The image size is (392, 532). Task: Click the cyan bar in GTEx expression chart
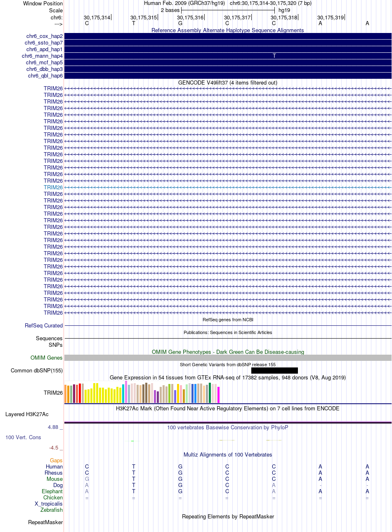click(123, 394)
